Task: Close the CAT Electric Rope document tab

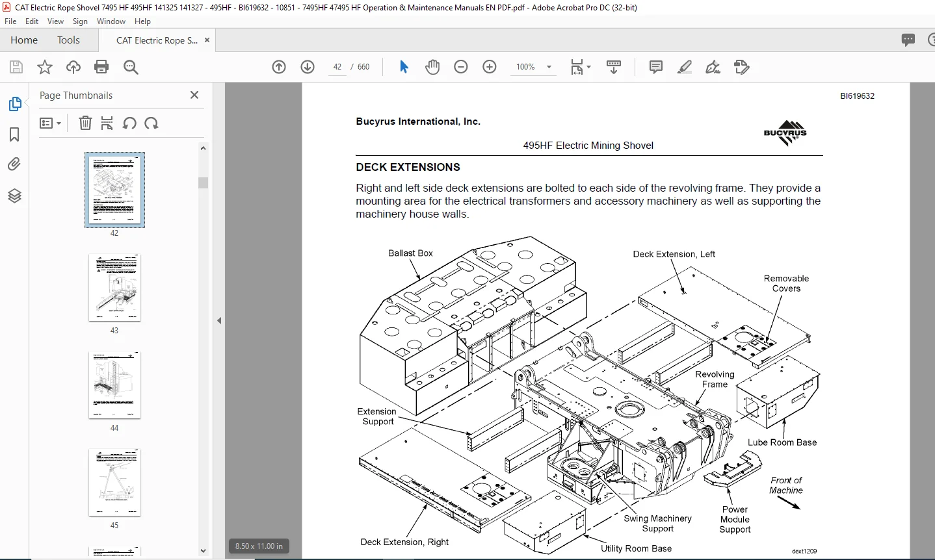Action: (207, 40)
